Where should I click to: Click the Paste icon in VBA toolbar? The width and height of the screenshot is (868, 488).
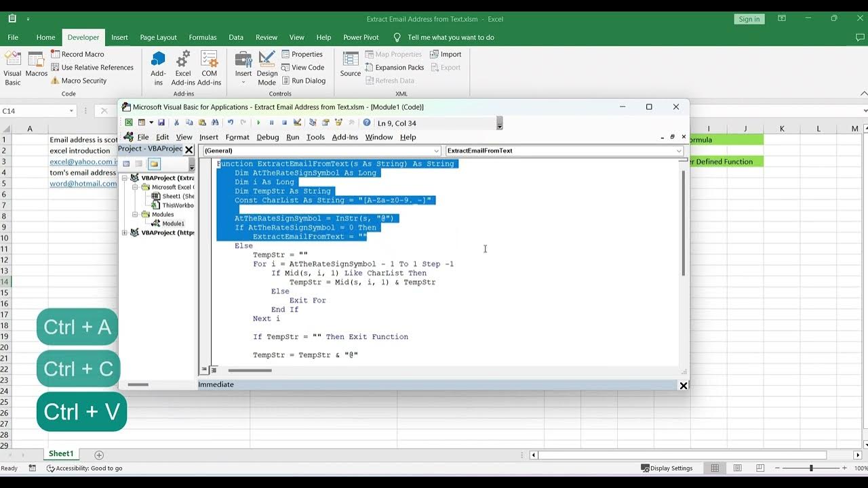[x=202, y=123]
